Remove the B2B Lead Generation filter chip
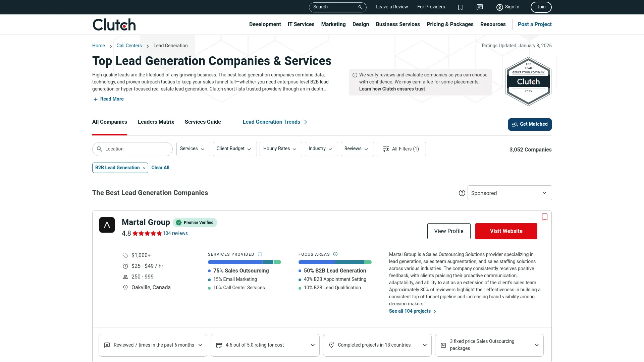The height and width of the screenshot is (362, 644). click(144, 168)
